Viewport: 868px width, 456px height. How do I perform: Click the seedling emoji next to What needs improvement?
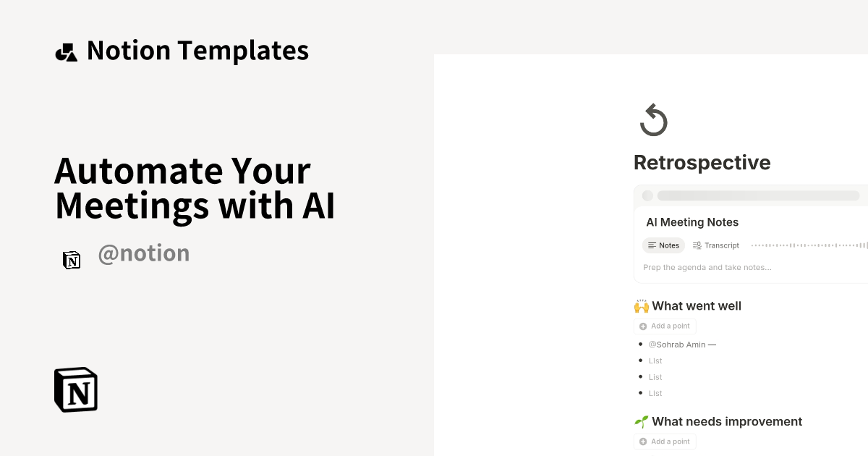(642, 421)
